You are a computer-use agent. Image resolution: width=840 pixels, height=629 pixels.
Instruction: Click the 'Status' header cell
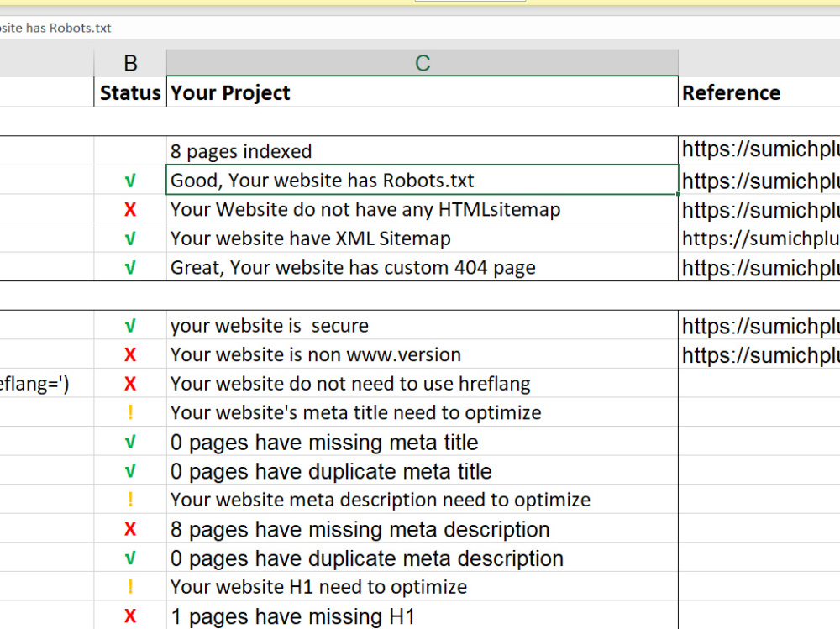point(130,92)
